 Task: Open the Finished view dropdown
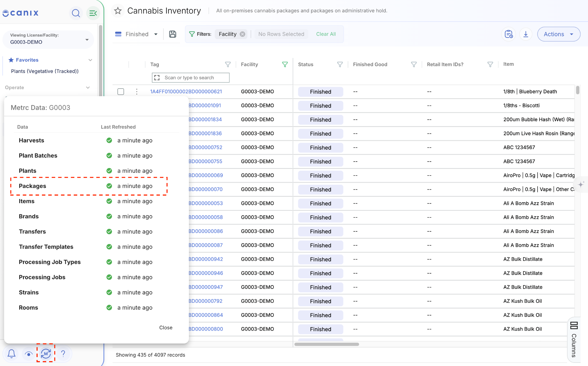click(x=137, y=34)
